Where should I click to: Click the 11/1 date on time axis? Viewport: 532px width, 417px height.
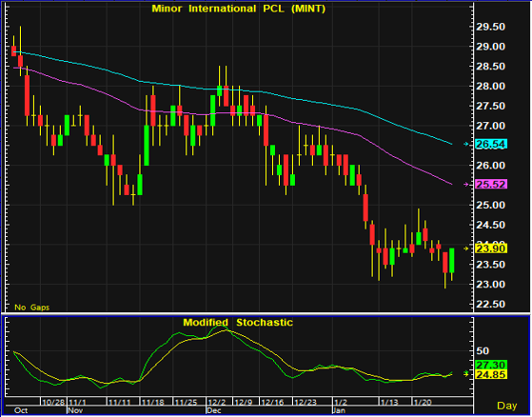pos(77,402)
